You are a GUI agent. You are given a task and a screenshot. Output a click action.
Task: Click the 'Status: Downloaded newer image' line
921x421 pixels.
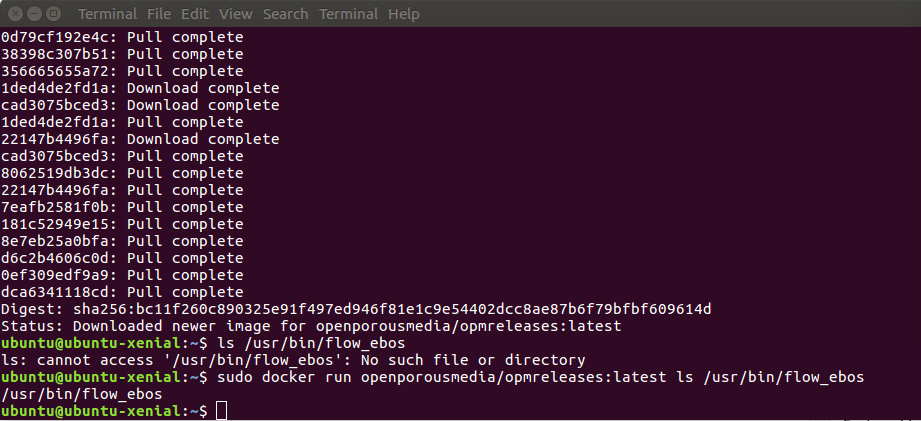[311, 326]
